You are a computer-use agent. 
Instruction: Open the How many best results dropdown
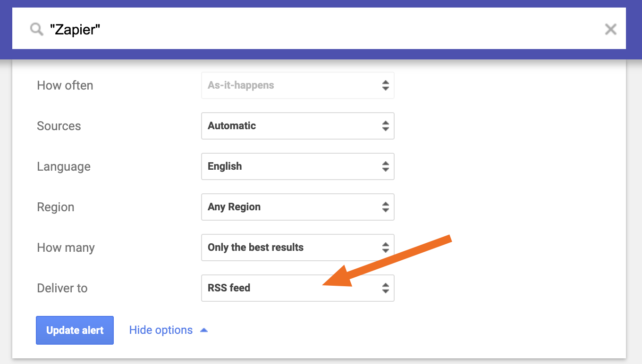[x=298, y=248]
